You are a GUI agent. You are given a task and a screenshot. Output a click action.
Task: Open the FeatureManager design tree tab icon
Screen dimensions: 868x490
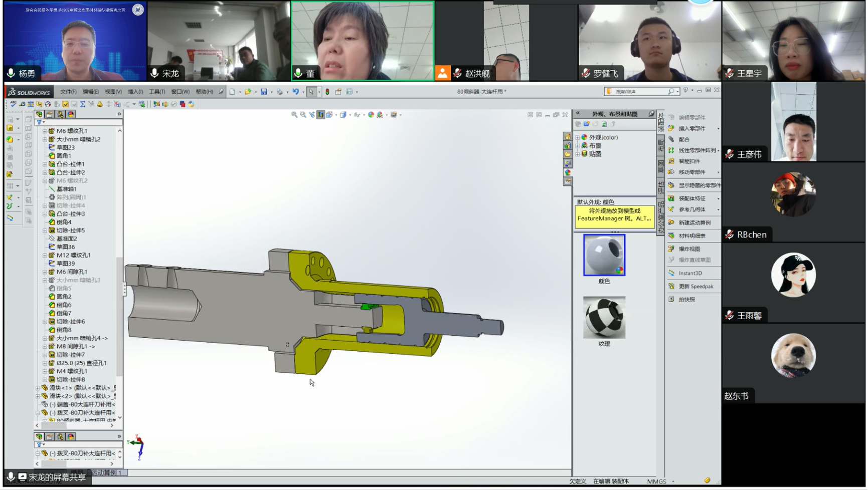pos(39,114)
